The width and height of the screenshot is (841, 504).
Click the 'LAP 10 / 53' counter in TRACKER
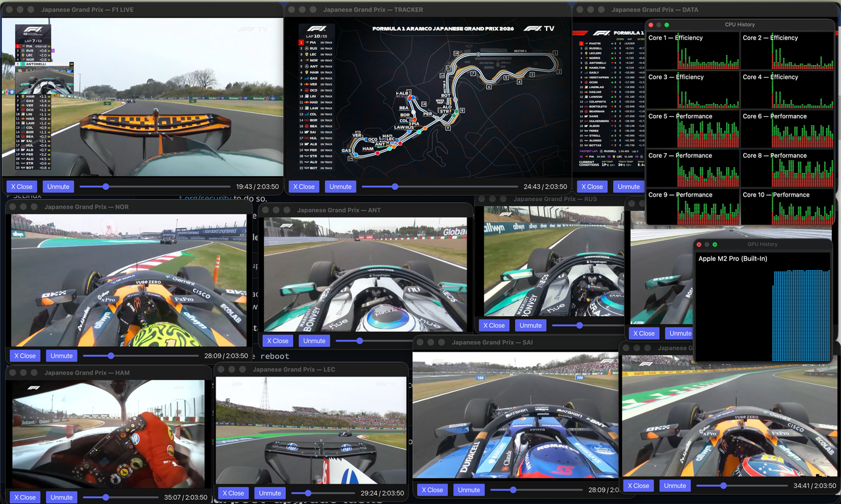coord(316,35)
